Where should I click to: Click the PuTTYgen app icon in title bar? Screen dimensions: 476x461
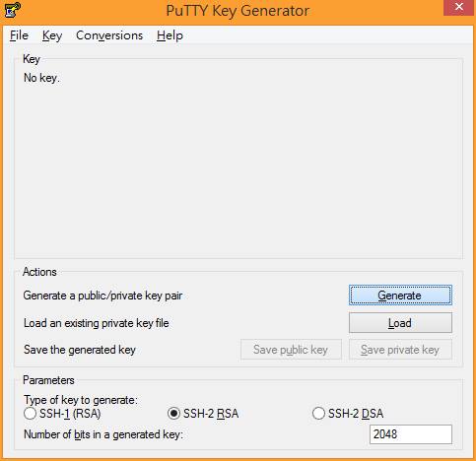pos(13,10)
